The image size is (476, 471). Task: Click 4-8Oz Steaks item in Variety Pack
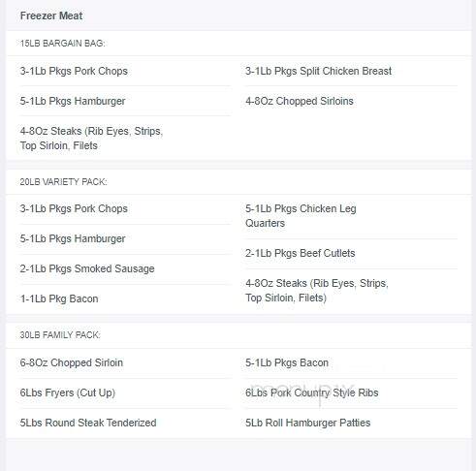point(317,291)
